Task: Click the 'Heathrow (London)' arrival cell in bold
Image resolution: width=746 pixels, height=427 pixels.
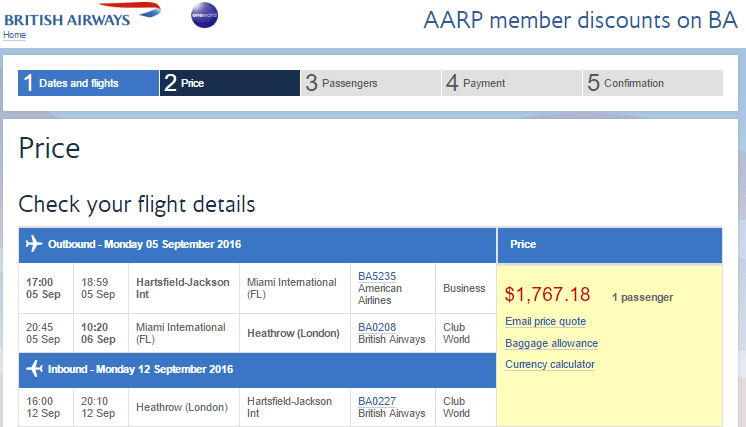Action: pos(294,333)
